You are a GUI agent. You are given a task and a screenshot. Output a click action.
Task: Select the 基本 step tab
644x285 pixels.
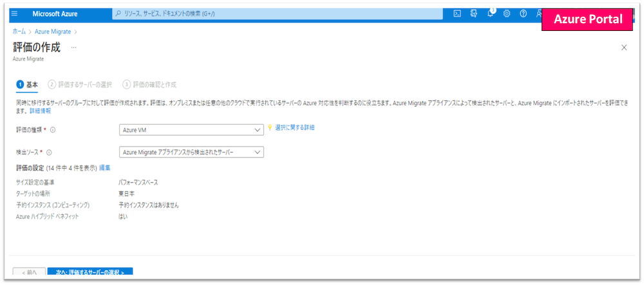[x=27, y=84]
